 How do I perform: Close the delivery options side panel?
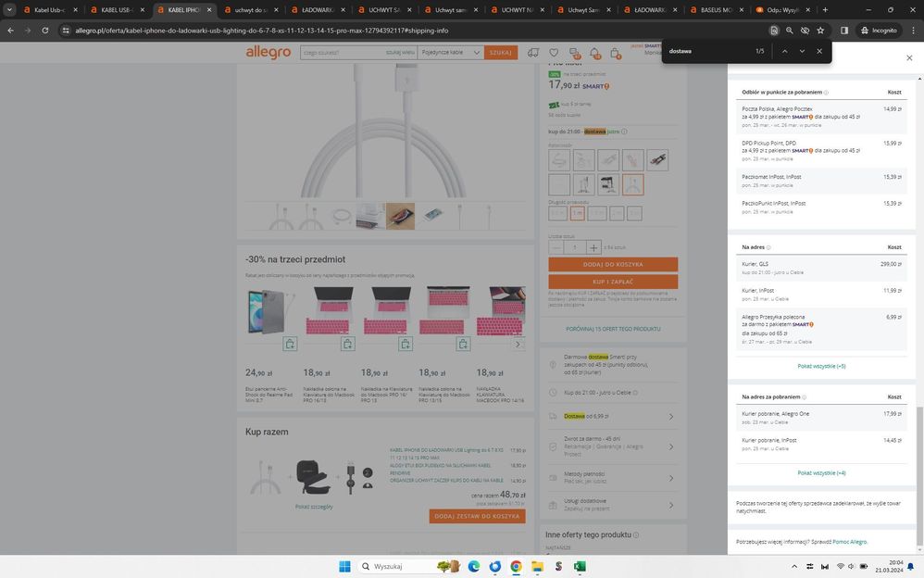point(908,57)
